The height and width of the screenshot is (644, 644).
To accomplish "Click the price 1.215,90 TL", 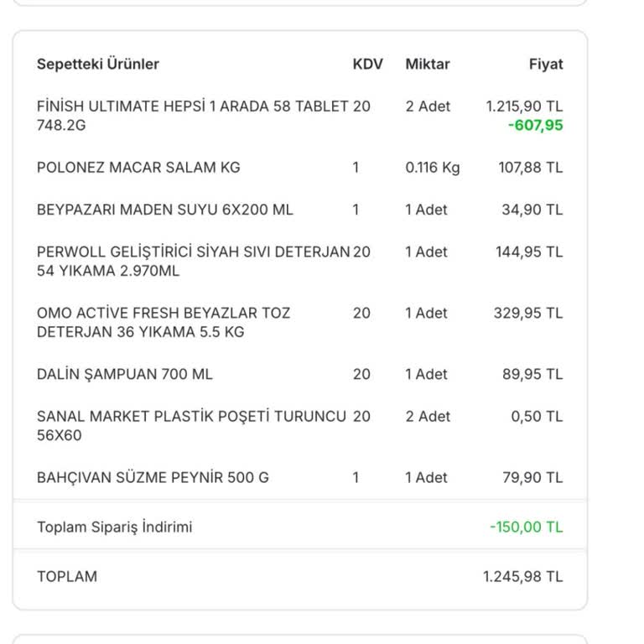I will pyautogui.click(x=524, y=106).
